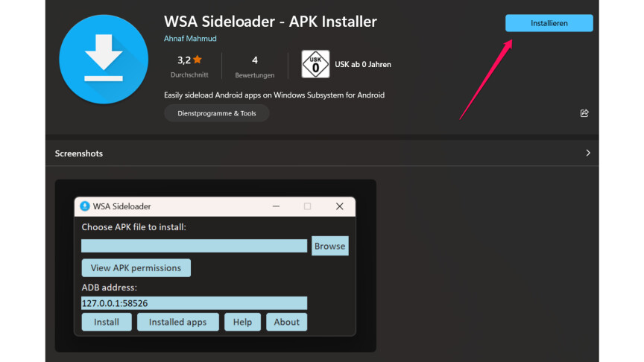Click the View APK permissions button
Screen dimensions: 644x362
(136, 267)
